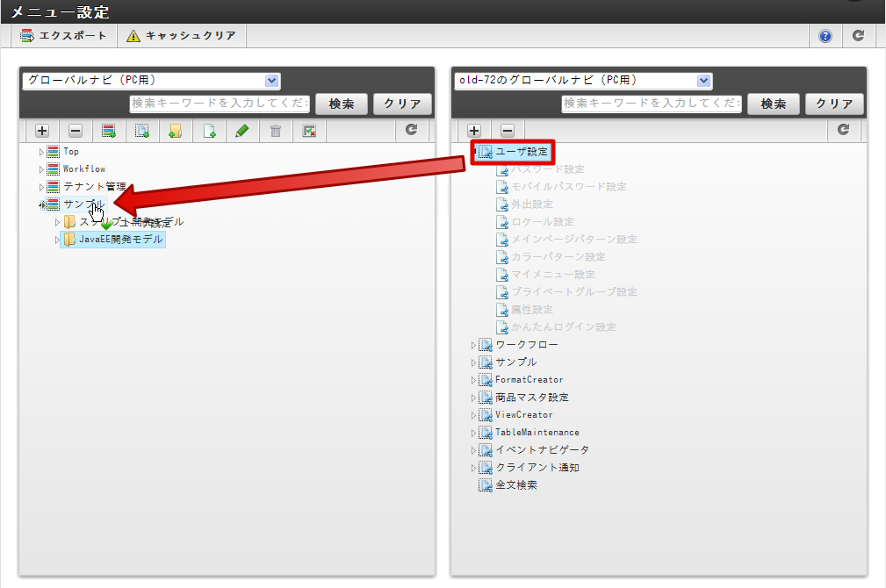This screenshot has width=886, height=588.
Task: Expand the Top node
Action: coord(41,152)
